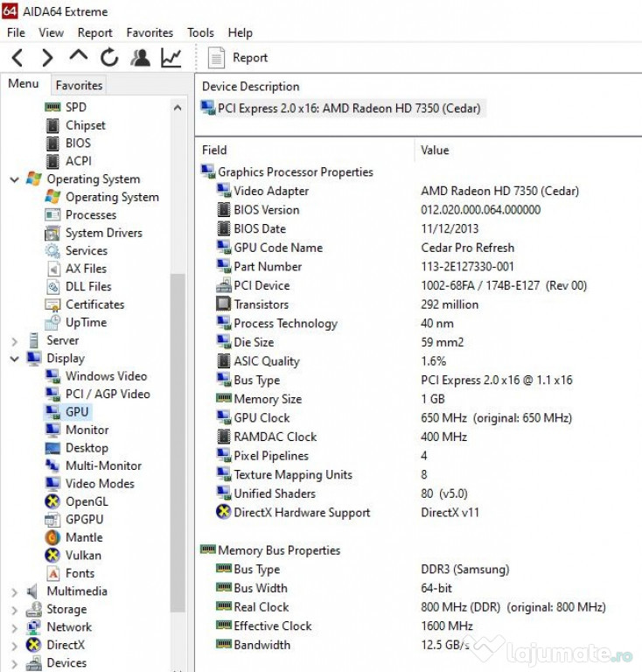Go forward with the right arrow button
The image size is (642, 672).
click(x=47, y=58)
